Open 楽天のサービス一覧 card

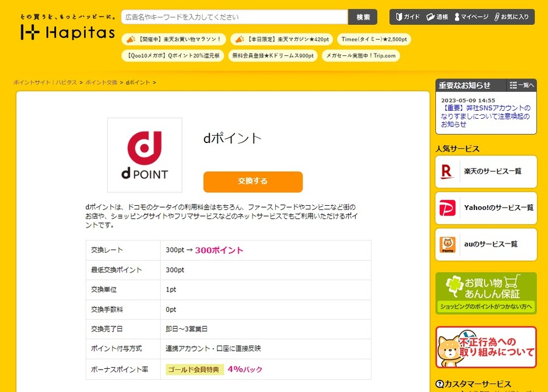tap(486, 172)
